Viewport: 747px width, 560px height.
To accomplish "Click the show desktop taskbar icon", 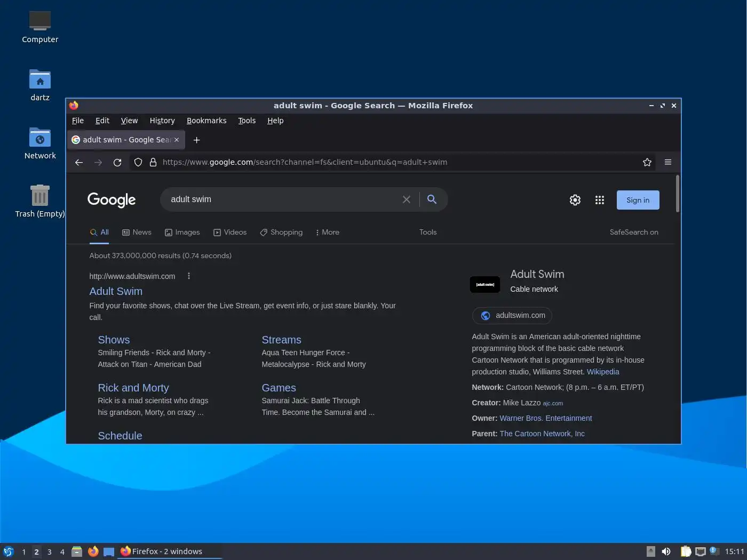I will tap(109, 551).
